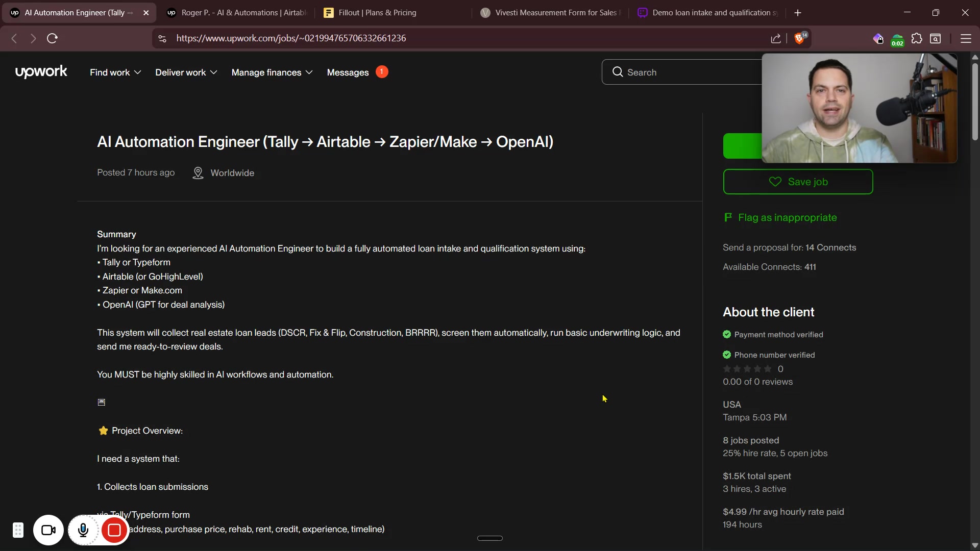Image resolution: width=980 pixels, height=551 pixels.
Task: Open the Brave Shields lion icon
Action: [799, 39]
